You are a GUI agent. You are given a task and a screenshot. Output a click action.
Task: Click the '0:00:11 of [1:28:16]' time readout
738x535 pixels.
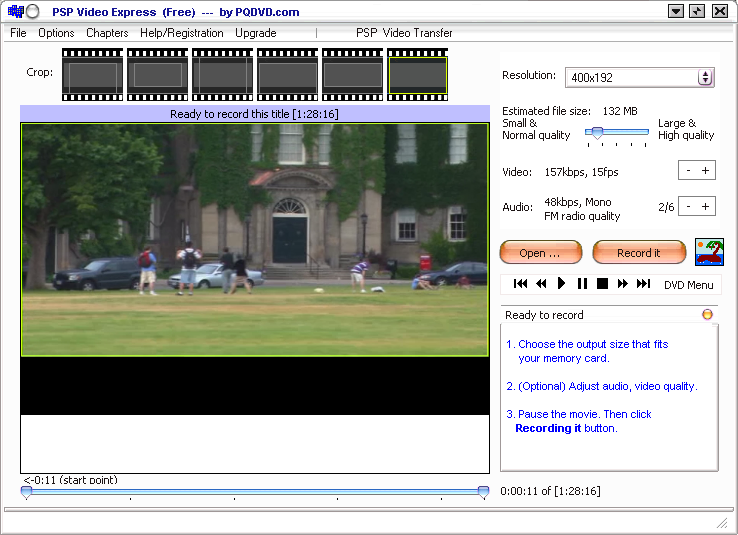click(x=550, y=491)
